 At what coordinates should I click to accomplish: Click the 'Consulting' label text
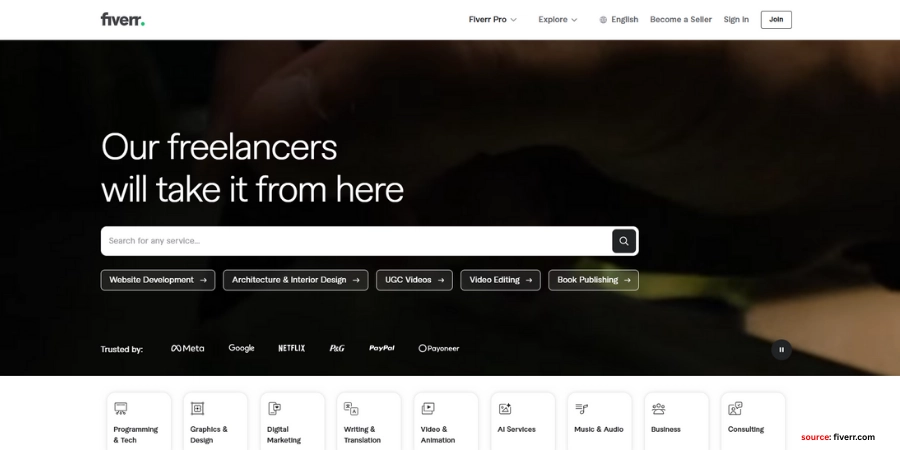click(746, 429)
